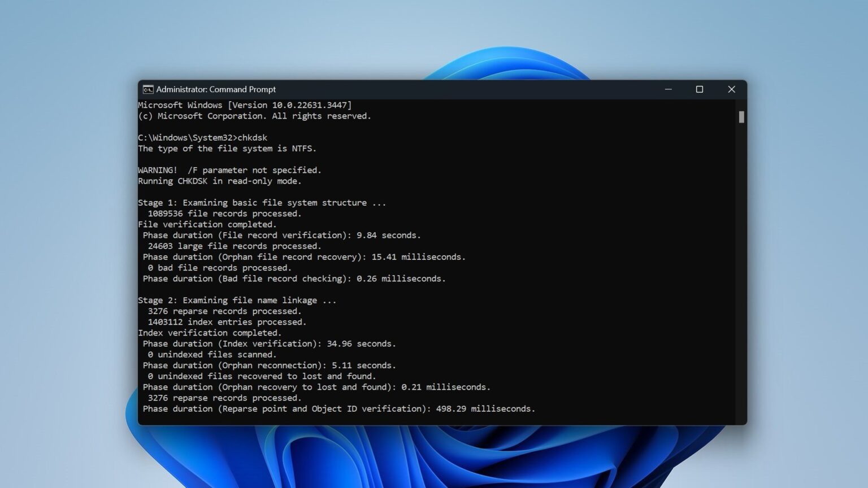The image size is (868, 488).
Task: Click the "1403112 index entries processed" line
Action: pyautogui.click(x=227, y=322)
